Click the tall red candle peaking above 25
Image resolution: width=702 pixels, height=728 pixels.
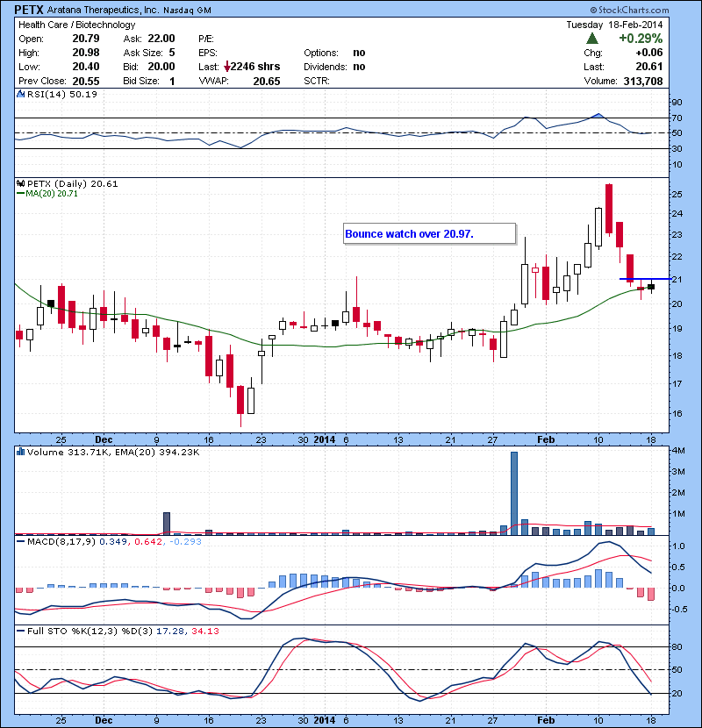tap(609, 209)
